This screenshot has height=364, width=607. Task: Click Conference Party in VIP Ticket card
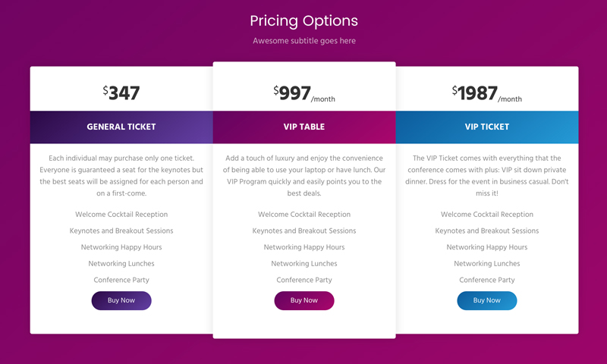(x=486, y=280)
